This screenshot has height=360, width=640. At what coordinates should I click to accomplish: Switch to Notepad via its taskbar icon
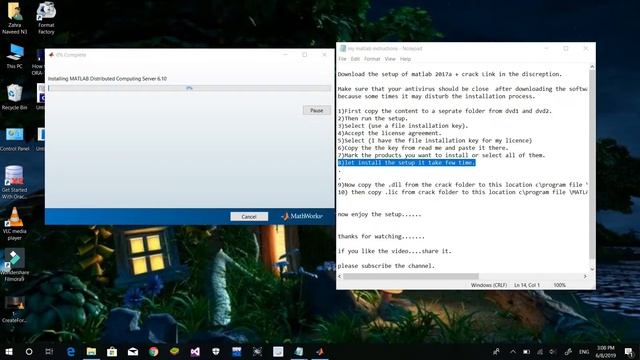pos(299,351)
